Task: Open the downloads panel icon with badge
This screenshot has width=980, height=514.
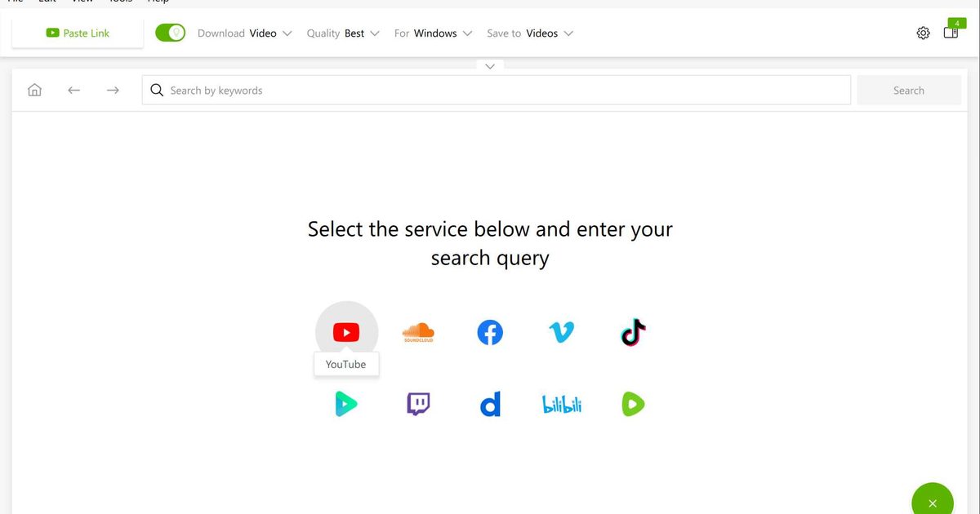Action: [x=951, y=33]
